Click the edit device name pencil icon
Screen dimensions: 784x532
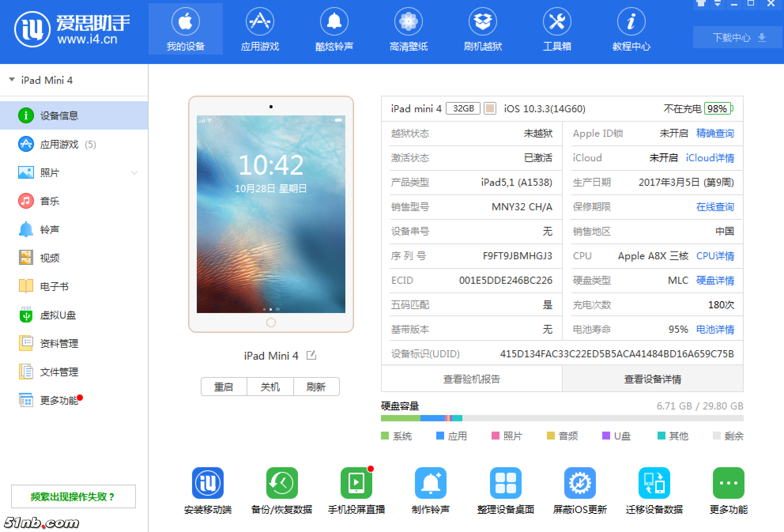tap(311, 355)
